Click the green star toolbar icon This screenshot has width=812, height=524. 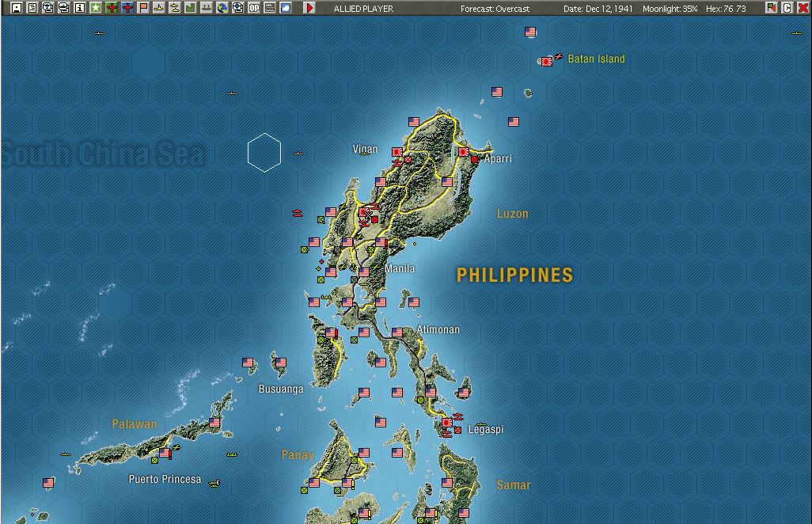coord(96,8)
